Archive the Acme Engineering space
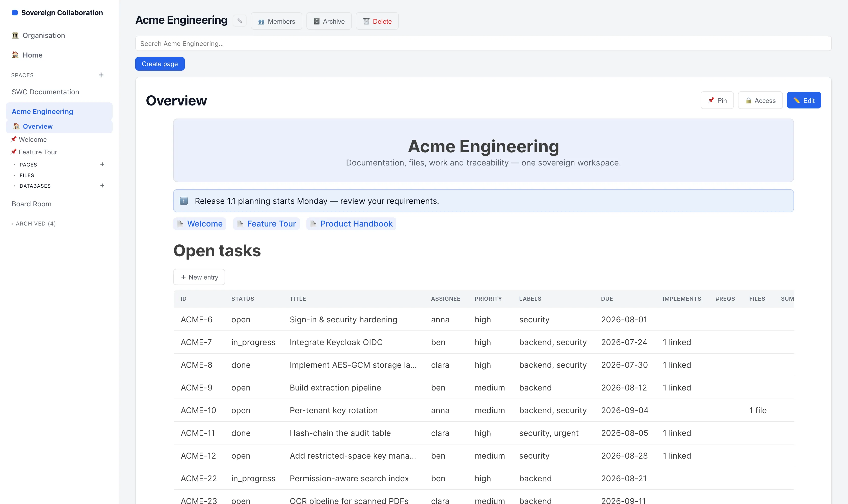This screenshot has height=504, width=848. pyautogui.click(x=329, y=21)
